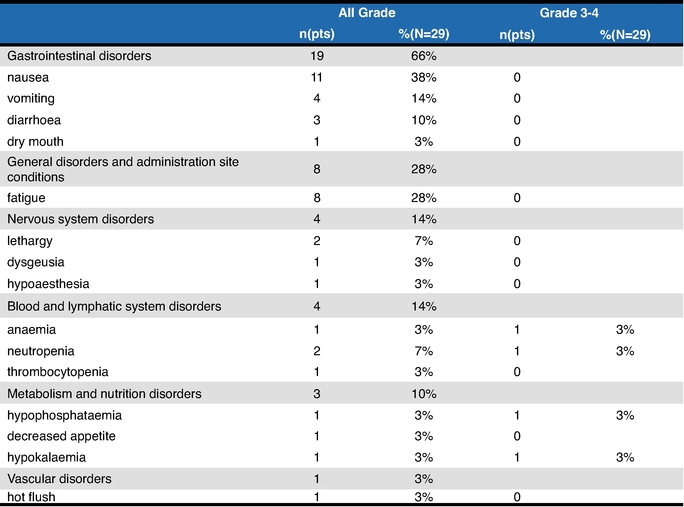Viewport: 684px width, 507px height.
Task: Click the All Grade column header
Action: pyautogui.click(x=367, y=13)
